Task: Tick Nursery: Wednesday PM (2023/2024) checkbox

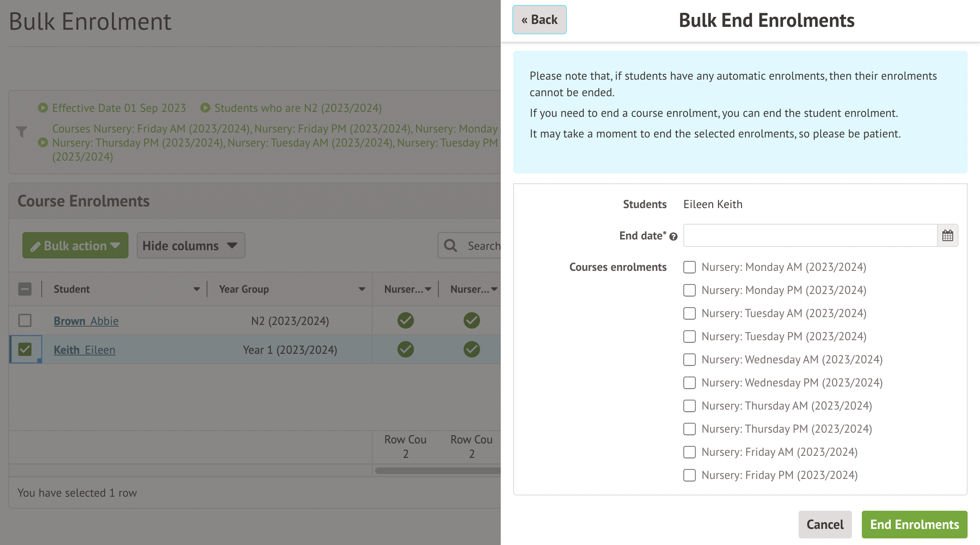Action: click(689, 383)
